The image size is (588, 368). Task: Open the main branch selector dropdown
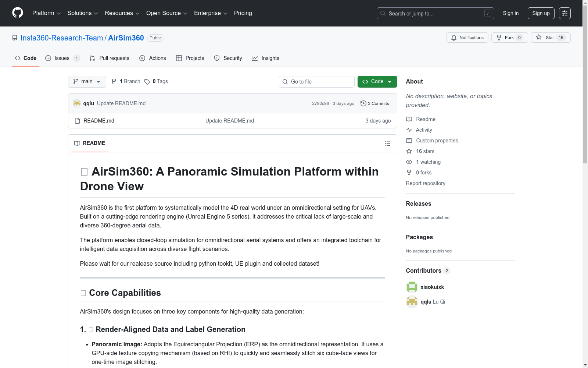click(x=87, y=82)
